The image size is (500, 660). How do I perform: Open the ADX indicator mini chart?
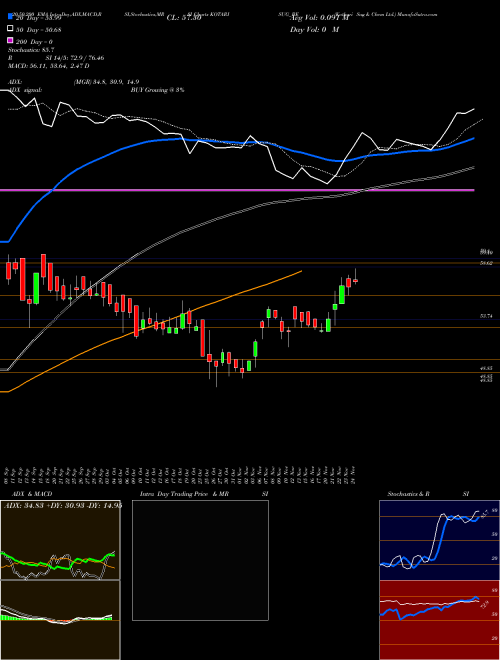pyautogui.click(x=60, y=540)
